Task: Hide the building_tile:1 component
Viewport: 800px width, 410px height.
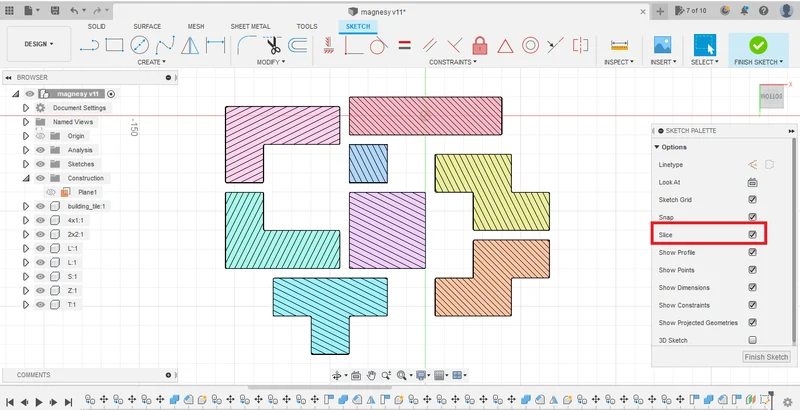Action: 40,206
